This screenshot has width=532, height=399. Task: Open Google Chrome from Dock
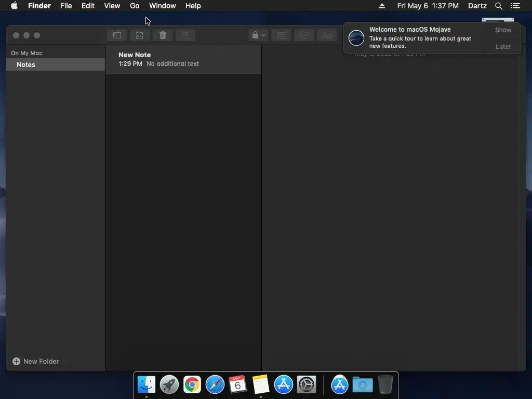pos(192,384)
